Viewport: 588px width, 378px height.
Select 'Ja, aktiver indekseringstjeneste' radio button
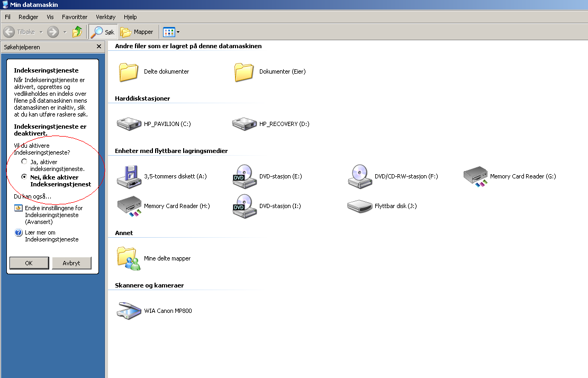(24, 161)
